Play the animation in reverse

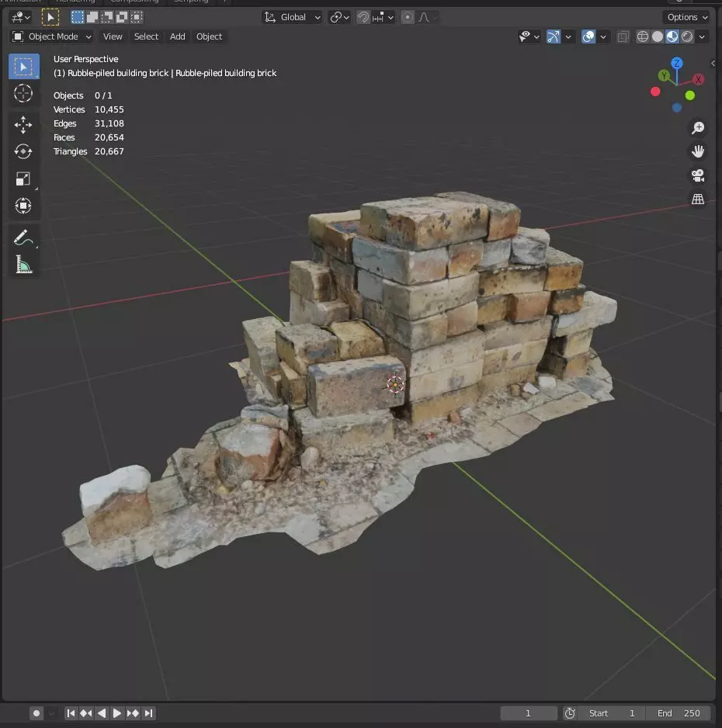point(102,713)
